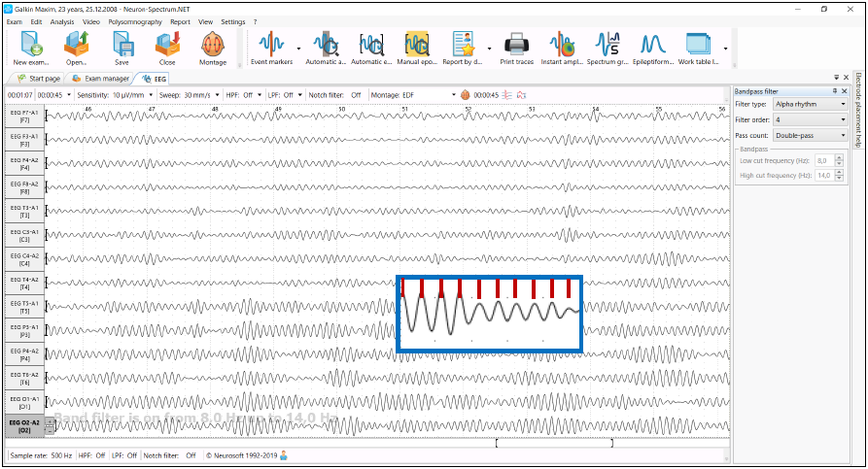Close the Bandpass filter panel
868x469 pixels.
(x=845, y=91)
